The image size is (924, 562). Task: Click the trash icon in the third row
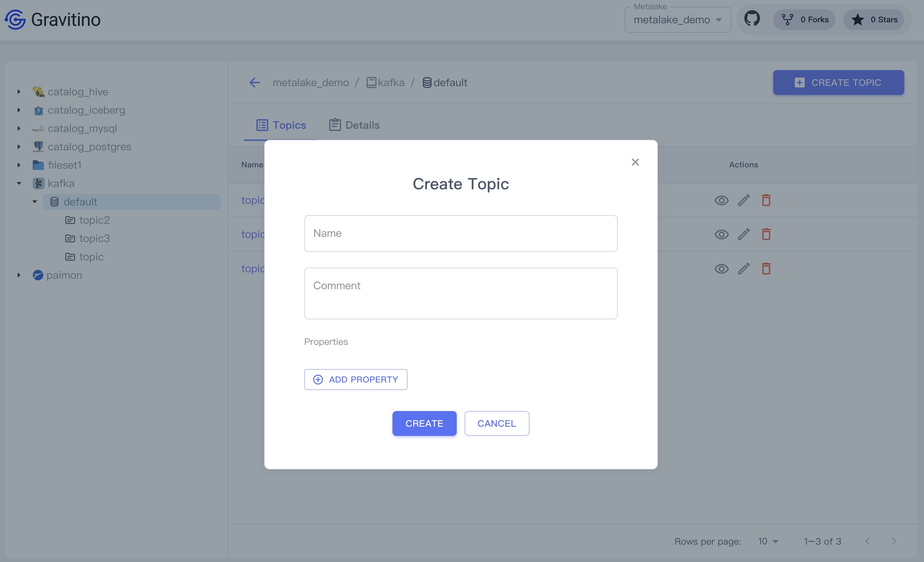tap(766, 269)
